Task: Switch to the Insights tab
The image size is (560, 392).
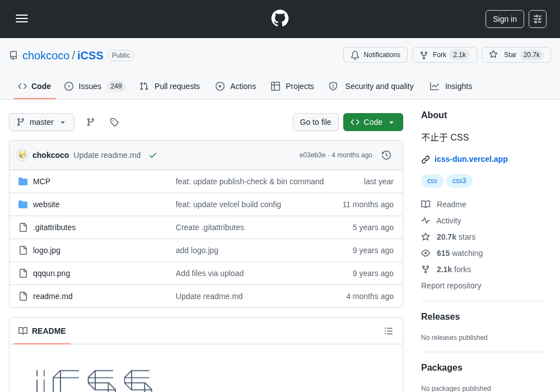Action: click(451, 86)
